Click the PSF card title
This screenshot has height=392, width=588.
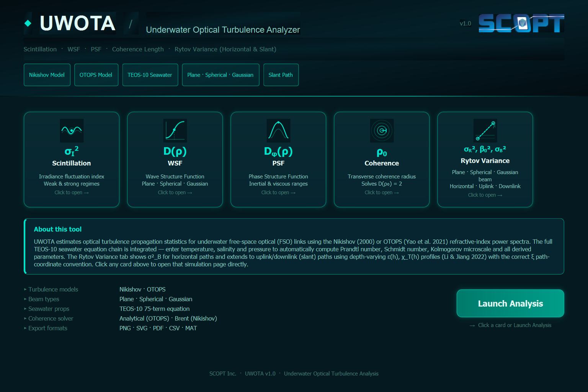(278, 163)
